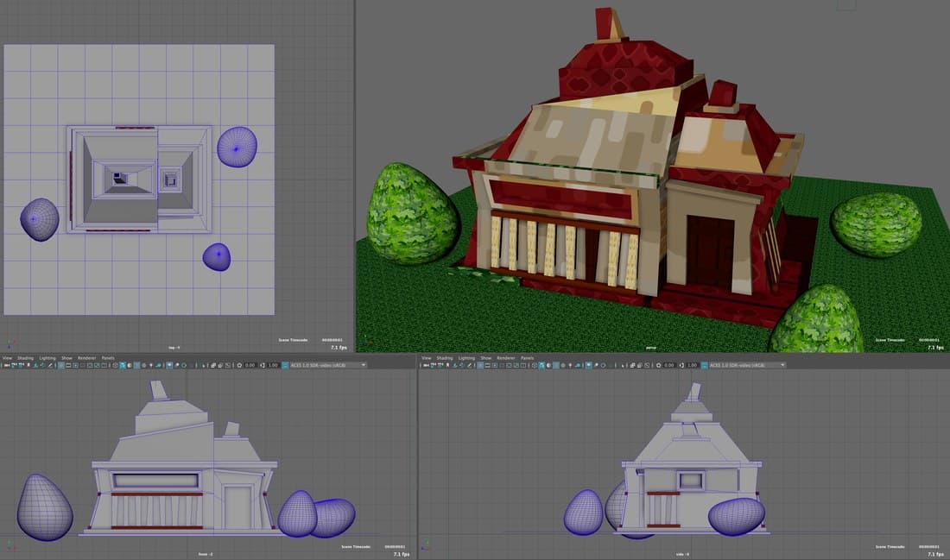Open View menu in front panel
Image resolution: width=950 pixels, height=560 pixels.
(7, 358)
